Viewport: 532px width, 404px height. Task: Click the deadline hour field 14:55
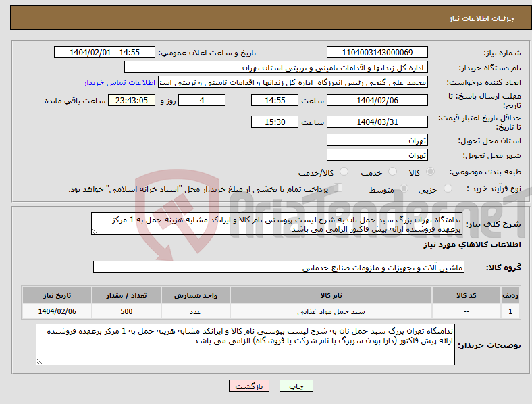(275, 101)
